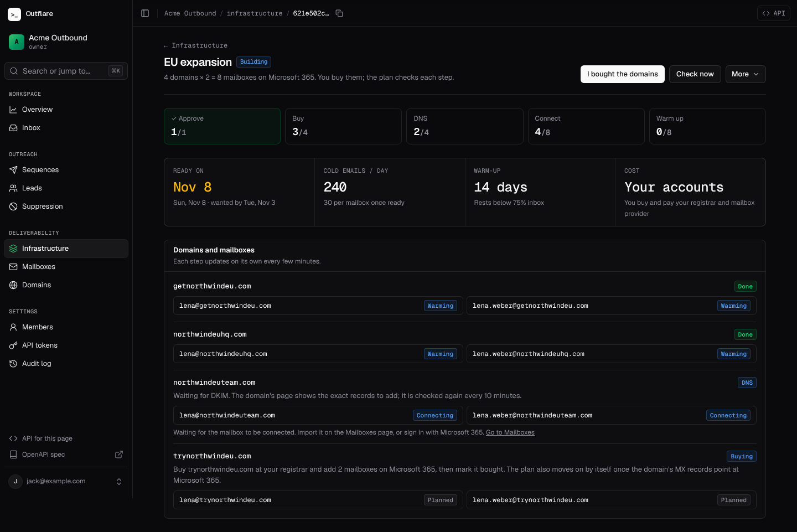Click the Approve 1/1 step card
797x532 pixels.
pos(222,126)
